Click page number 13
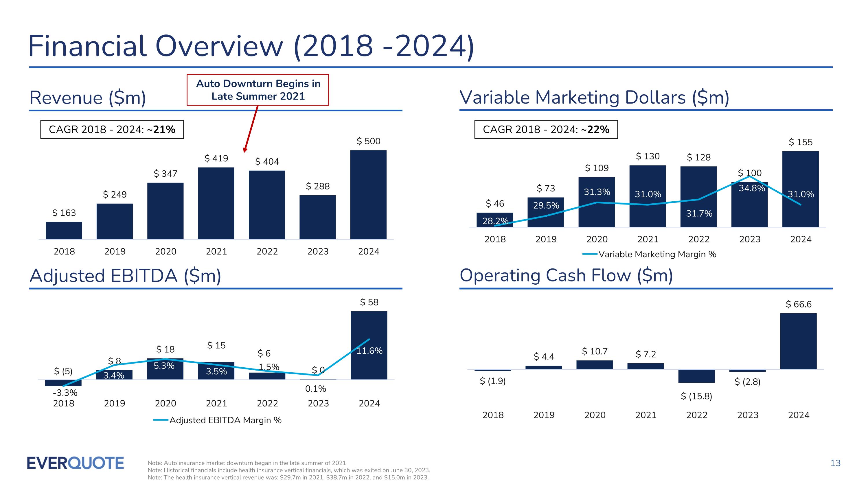This screenshot has height=488, width=868. tap(835, 463)
